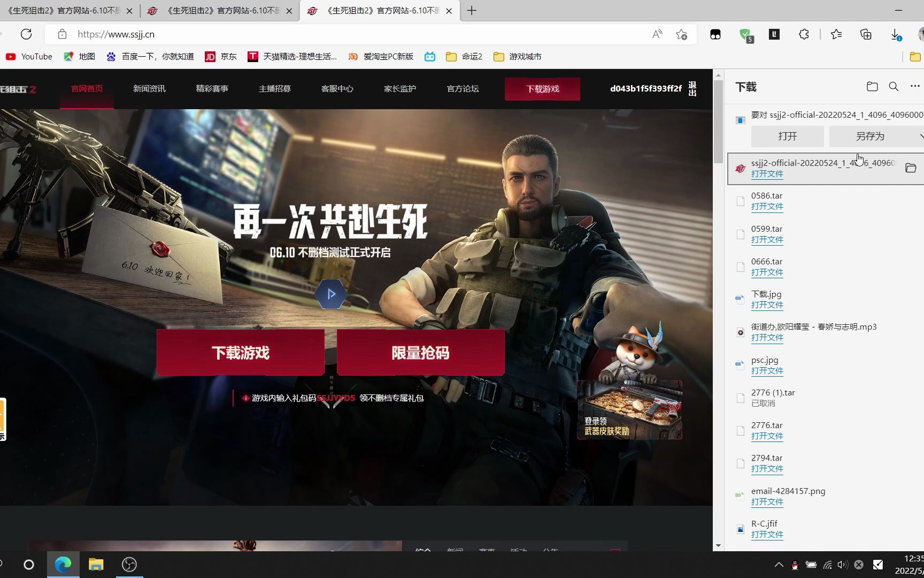The width and height of the screenshot is (924, 578).
Task: Open file link under 下载.jpg
Action: point(767,305)
